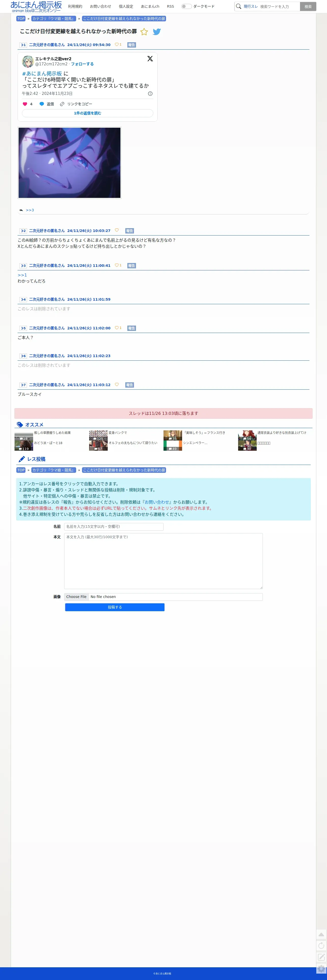Report post 7 with 報告 button

(x=130, y=385)
